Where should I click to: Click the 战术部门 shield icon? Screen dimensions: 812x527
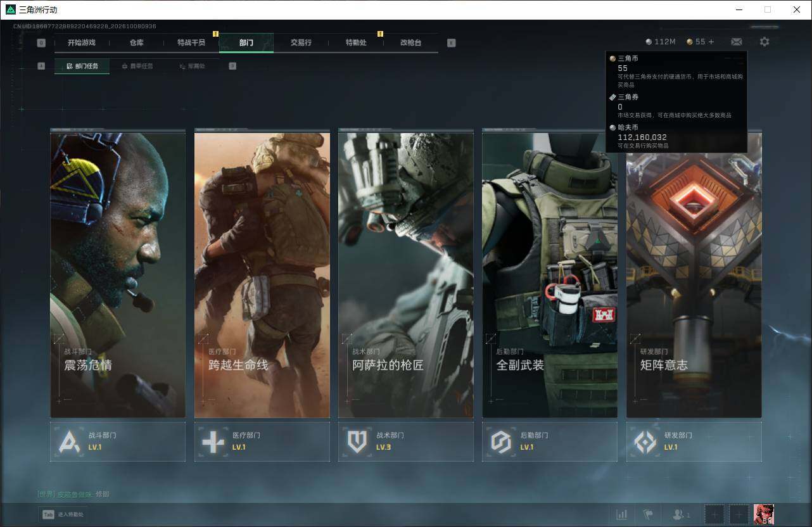click(357, 441)
